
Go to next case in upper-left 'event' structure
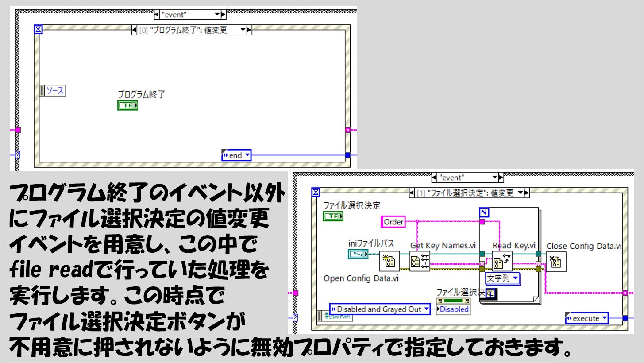tap(224, 15)
